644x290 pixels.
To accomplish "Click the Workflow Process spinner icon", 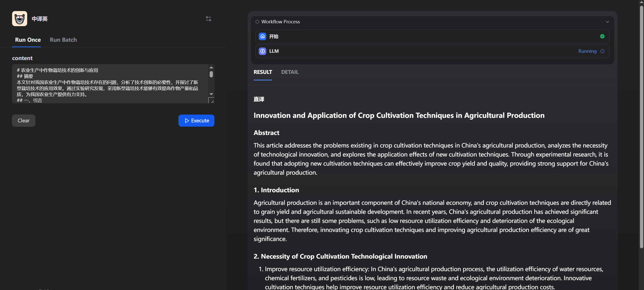I will pos(257,22).
